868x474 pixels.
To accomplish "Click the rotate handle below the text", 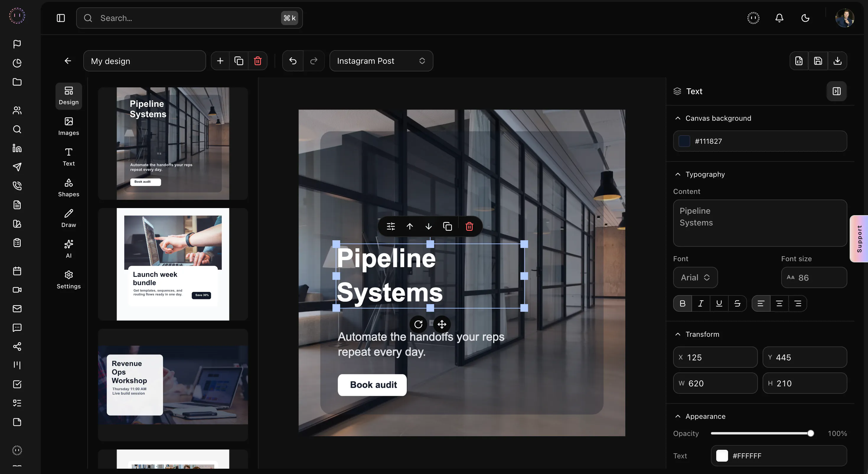I will 418,324.
